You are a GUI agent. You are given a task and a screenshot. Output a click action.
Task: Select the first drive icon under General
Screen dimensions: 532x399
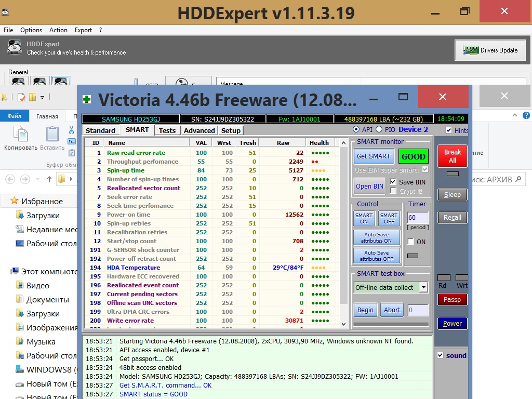click(x=18, y=81)
